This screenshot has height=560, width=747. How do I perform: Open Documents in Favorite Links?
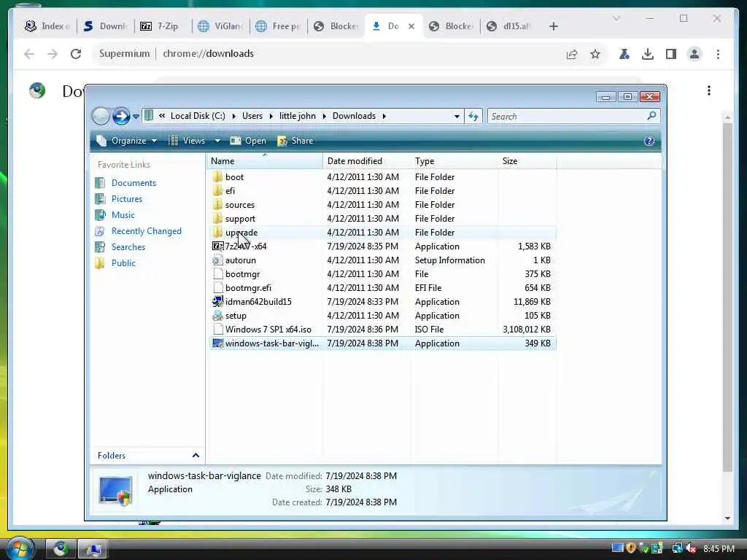(133, 183)
